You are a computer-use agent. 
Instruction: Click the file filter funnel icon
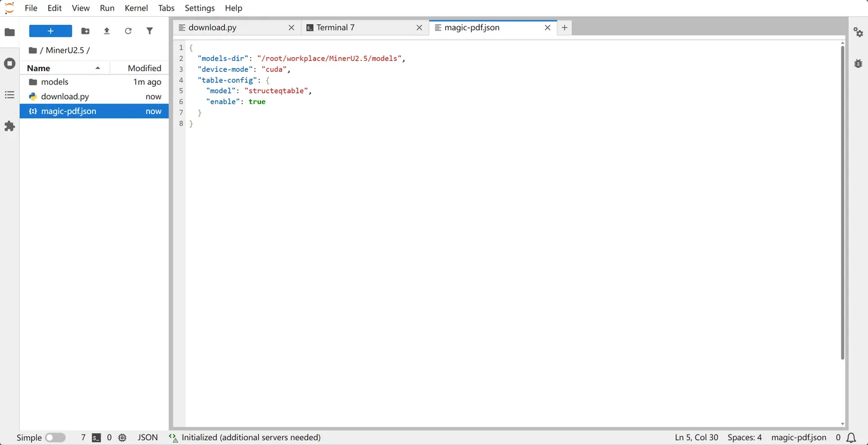pos(149,31)
